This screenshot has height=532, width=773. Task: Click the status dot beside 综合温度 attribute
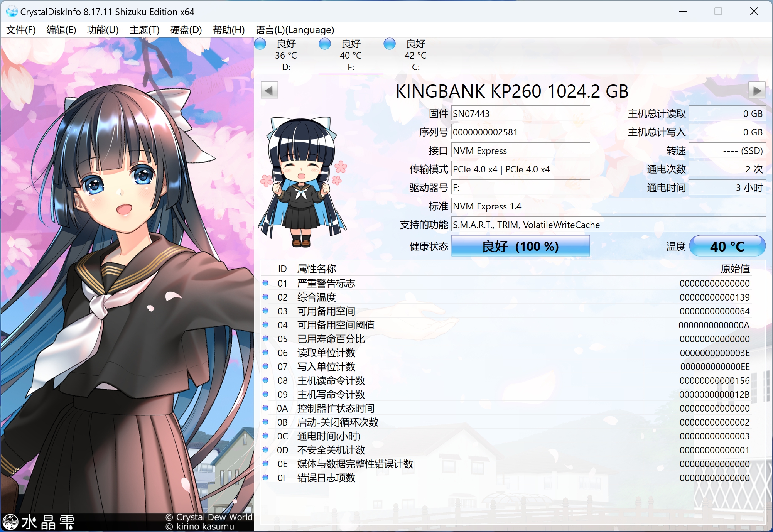(266, 297)
